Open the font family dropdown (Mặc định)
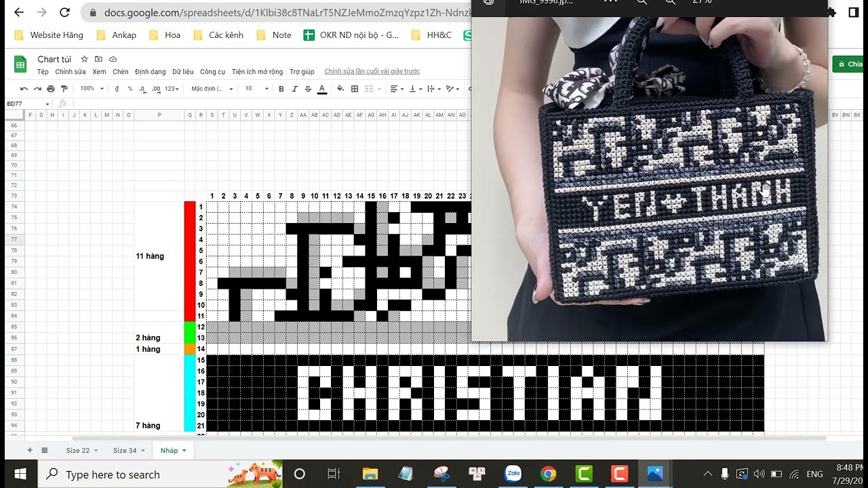Image resolution: width=868 pixels, height=488 pixels. (212, 89)
